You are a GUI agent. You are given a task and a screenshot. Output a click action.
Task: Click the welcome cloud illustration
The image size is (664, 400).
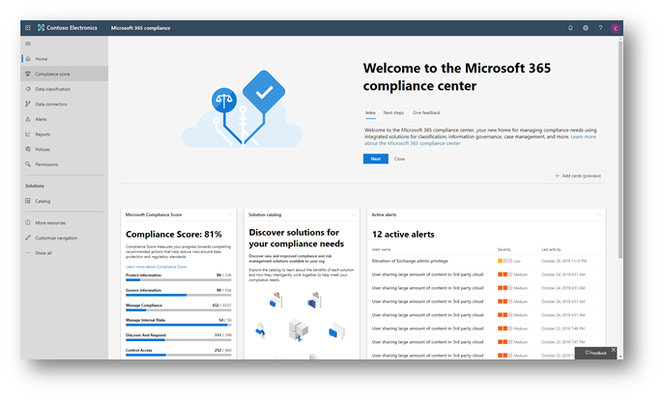[x=243, y=109]
